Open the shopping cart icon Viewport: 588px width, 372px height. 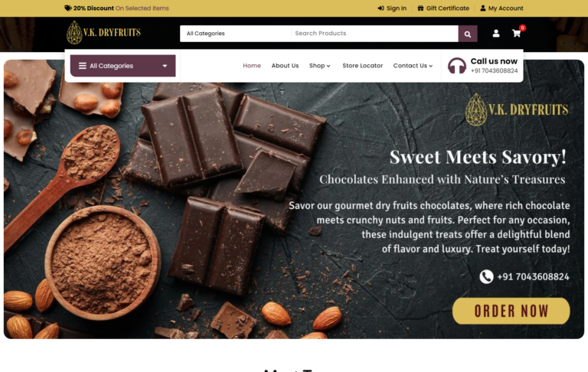516,34
